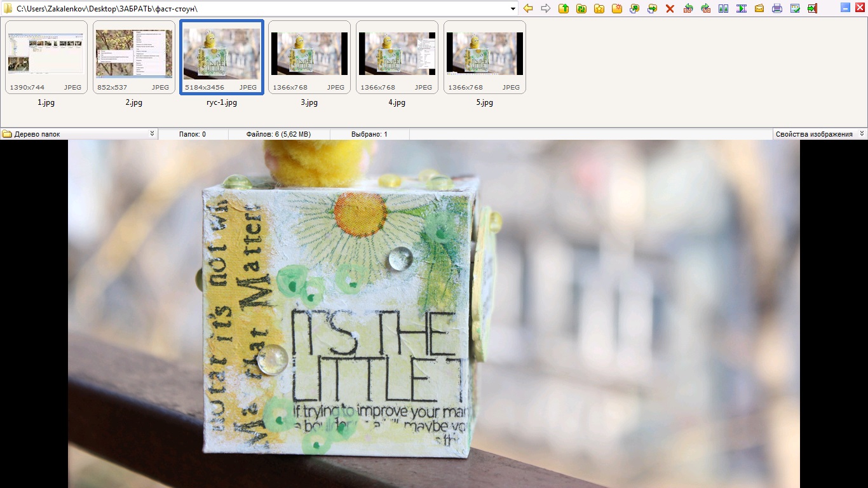Expand the Свойства изображения panel chevron
This screenshot has height=488, width=868.
click(862, 134)
